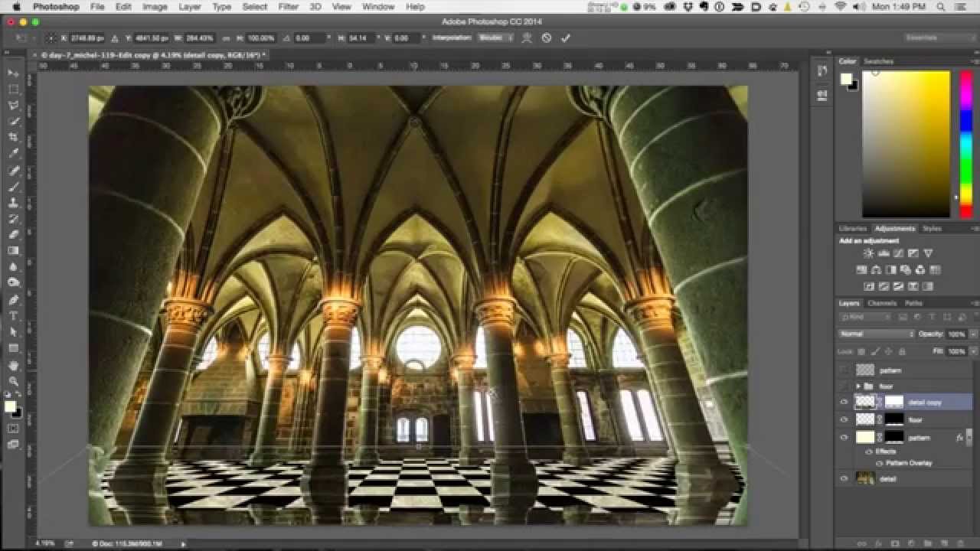The width and height of the screenshot is (980, 551).
Task: Click the foreground color swatch in Color panel
Action: tap(846, 78)
